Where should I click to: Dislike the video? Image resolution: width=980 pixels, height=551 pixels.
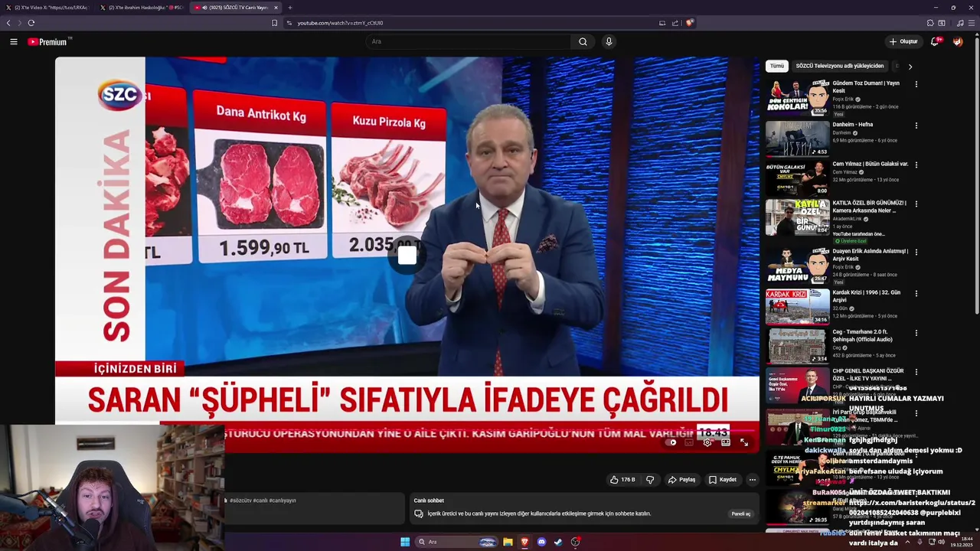650,480
